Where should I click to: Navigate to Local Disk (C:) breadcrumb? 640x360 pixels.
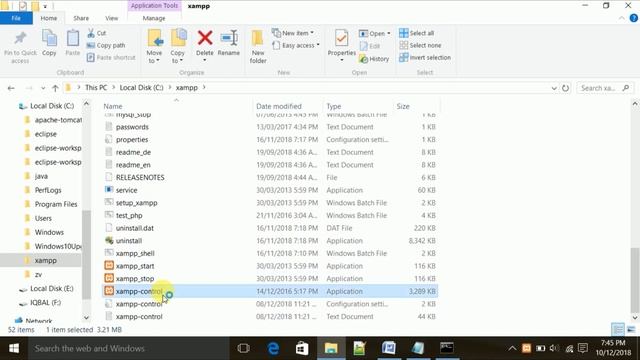point(141,88)
